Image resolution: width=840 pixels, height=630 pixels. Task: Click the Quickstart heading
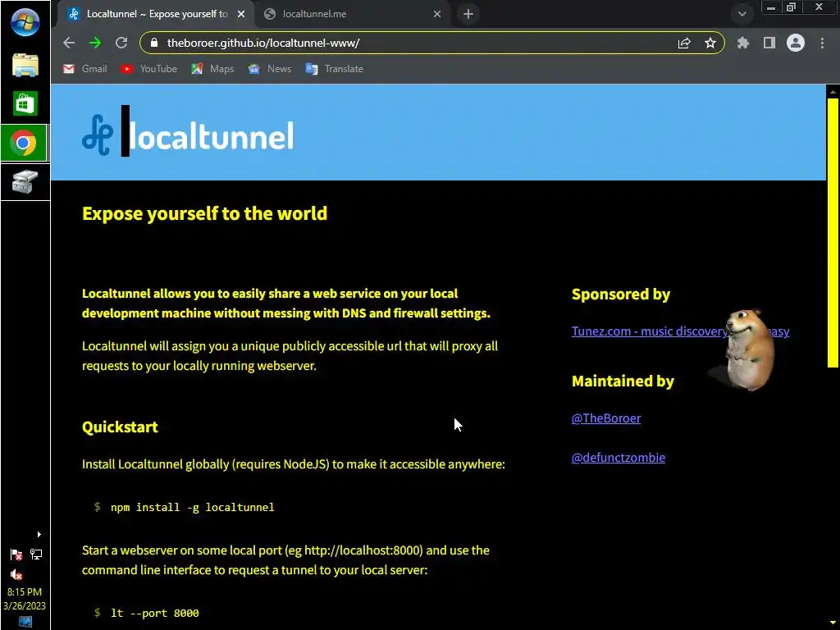click(120, 427)
